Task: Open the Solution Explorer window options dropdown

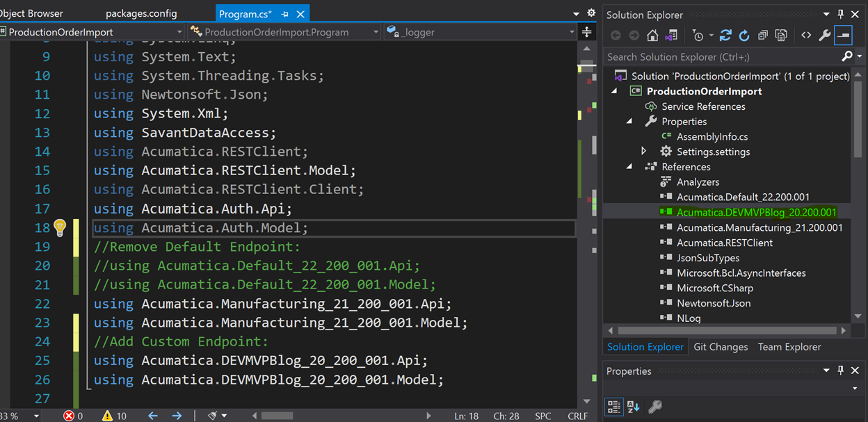Action: [826, 15]
